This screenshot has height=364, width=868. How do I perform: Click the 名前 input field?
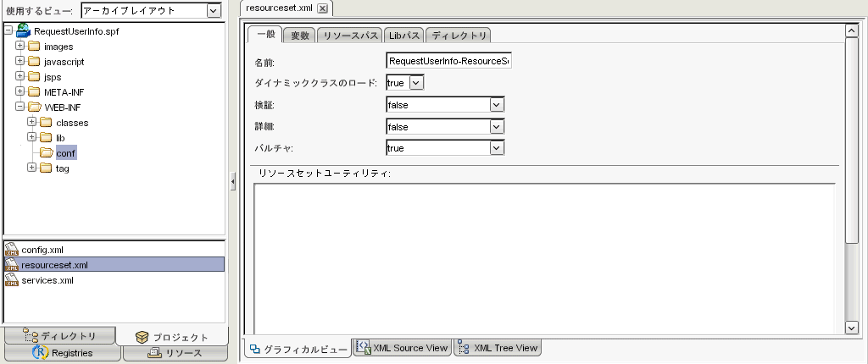pos(449,61)
